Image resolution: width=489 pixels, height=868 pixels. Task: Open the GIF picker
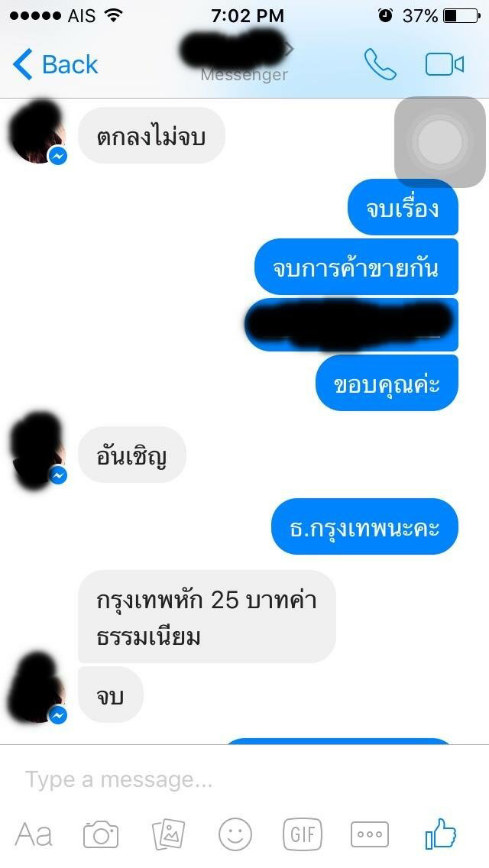tap(303, 834)
